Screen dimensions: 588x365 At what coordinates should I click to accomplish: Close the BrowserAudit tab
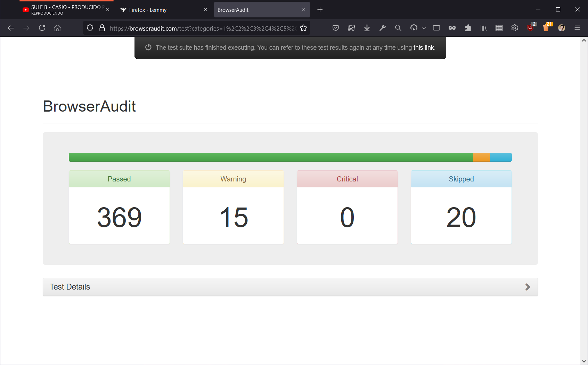pyautogui.click(x=303, y=10)
